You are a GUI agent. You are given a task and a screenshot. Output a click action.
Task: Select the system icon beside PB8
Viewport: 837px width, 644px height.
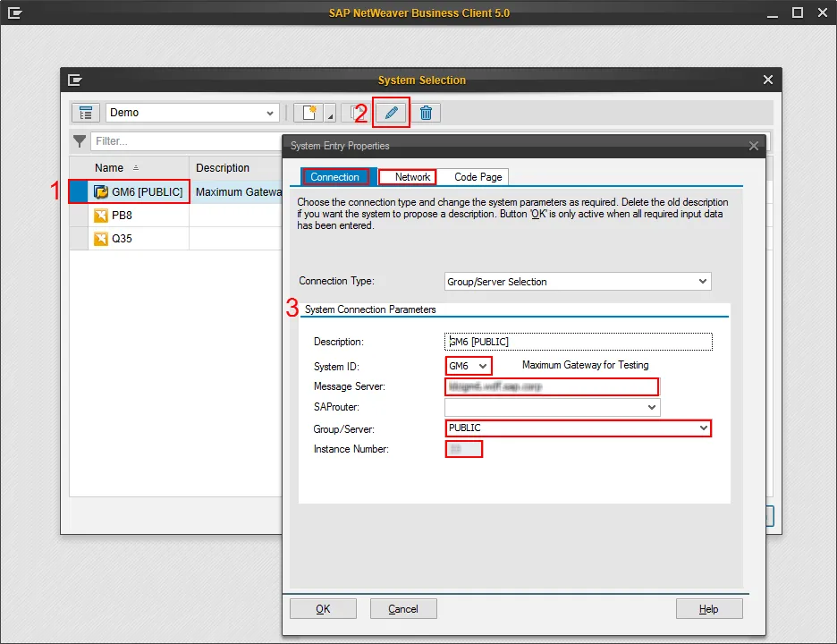(102, 215)
